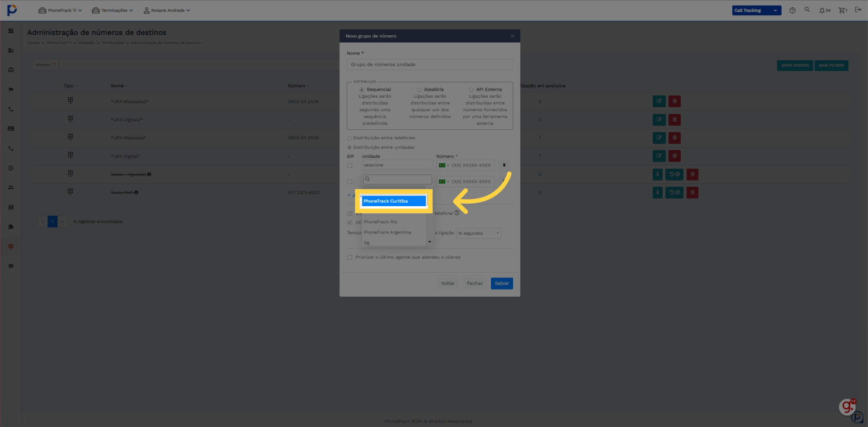Choose Distribuição entre telefones option
The width and height of the screenshot is (868, 427).
(349, 138)
